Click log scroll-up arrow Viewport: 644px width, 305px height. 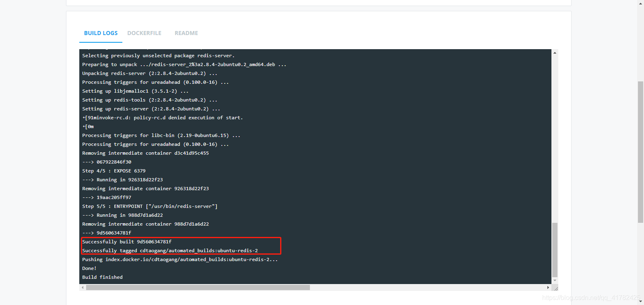point(555,53)
